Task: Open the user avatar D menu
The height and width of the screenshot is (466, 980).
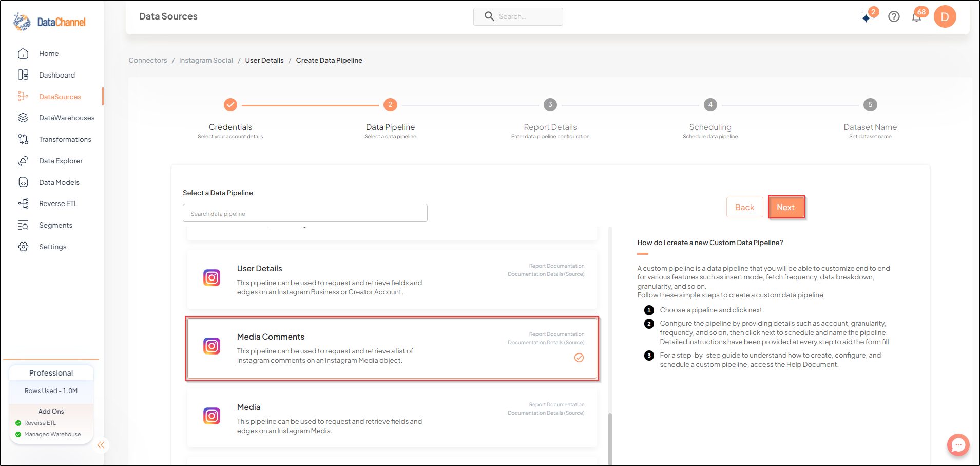Action: [x=945, y=16]
